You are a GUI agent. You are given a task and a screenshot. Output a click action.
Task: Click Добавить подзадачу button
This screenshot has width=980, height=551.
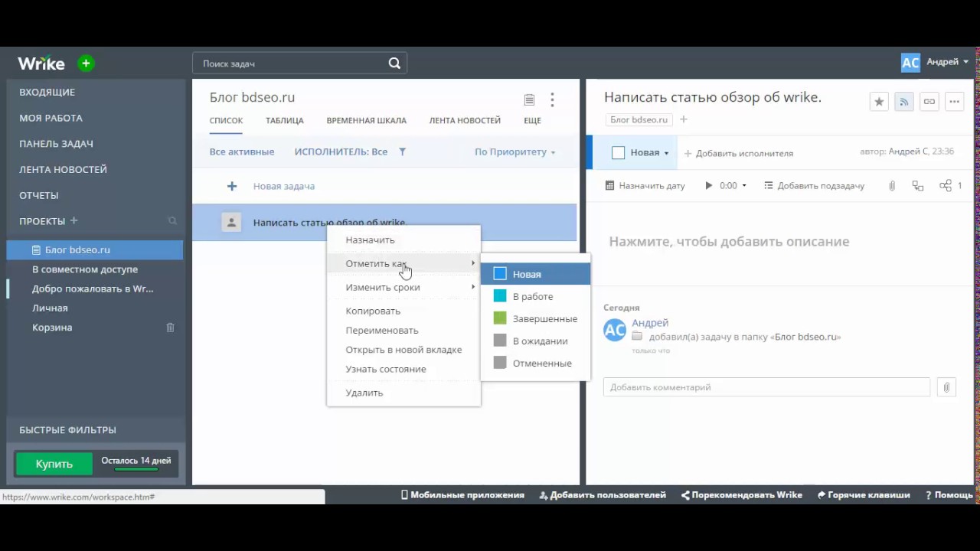click(814, 186)
